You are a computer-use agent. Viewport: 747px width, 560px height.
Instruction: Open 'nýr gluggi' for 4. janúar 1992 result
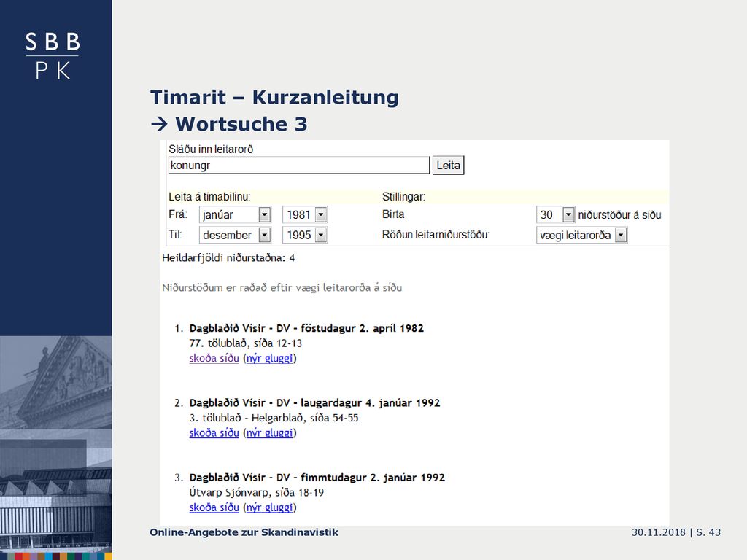269,433
